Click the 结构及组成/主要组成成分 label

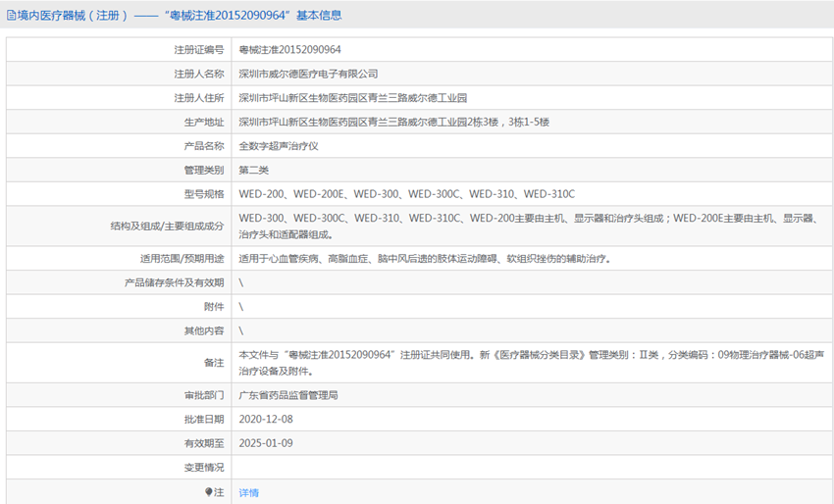[167, 226]
